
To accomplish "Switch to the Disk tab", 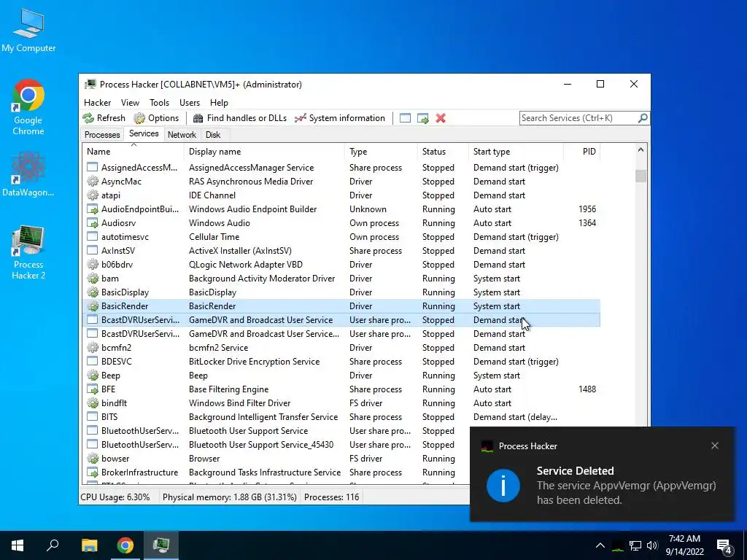I will tap(213, 135).
